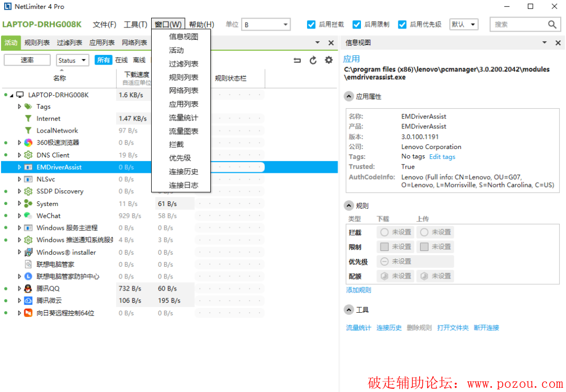Click the 速率 button
This screenshot has height=392, width=566.
point(27,60)
